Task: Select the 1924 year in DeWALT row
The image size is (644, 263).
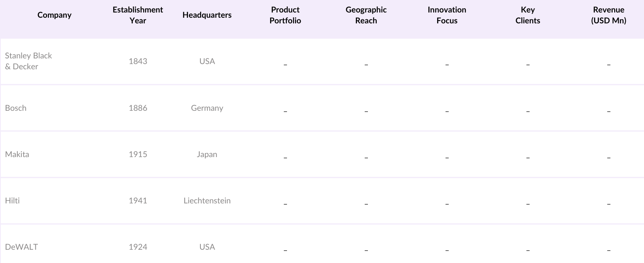Action: 138,247
